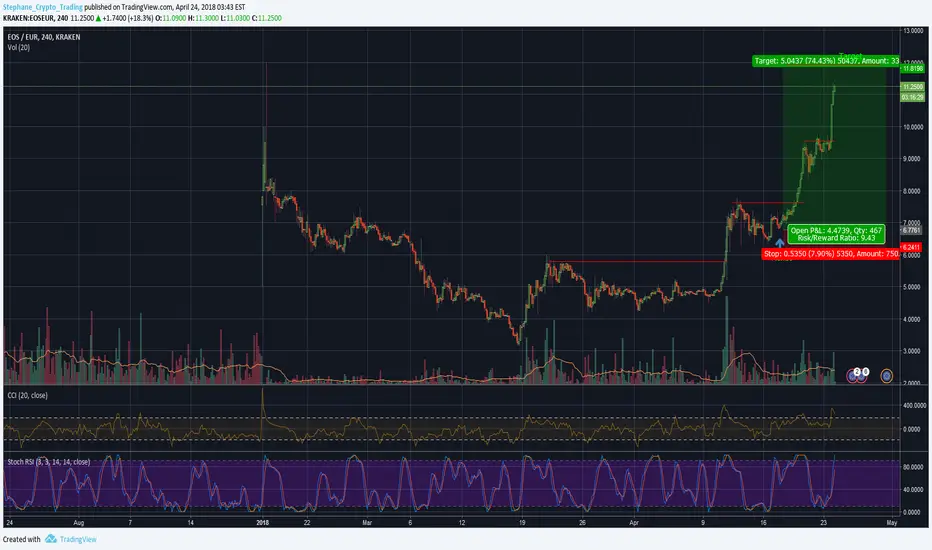This screenshot has width=932, height=550.
Task: Click the Aug label on time axis
Action: click(78, 523)
